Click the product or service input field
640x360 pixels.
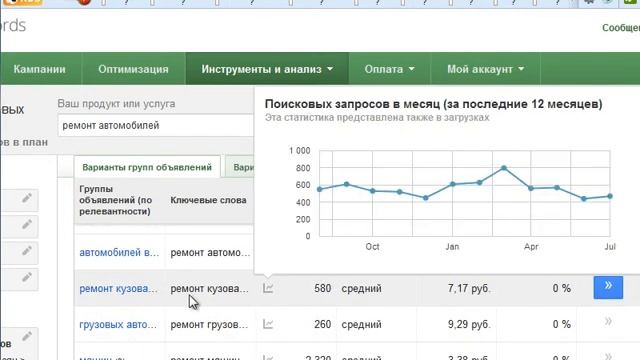(156, 125)
